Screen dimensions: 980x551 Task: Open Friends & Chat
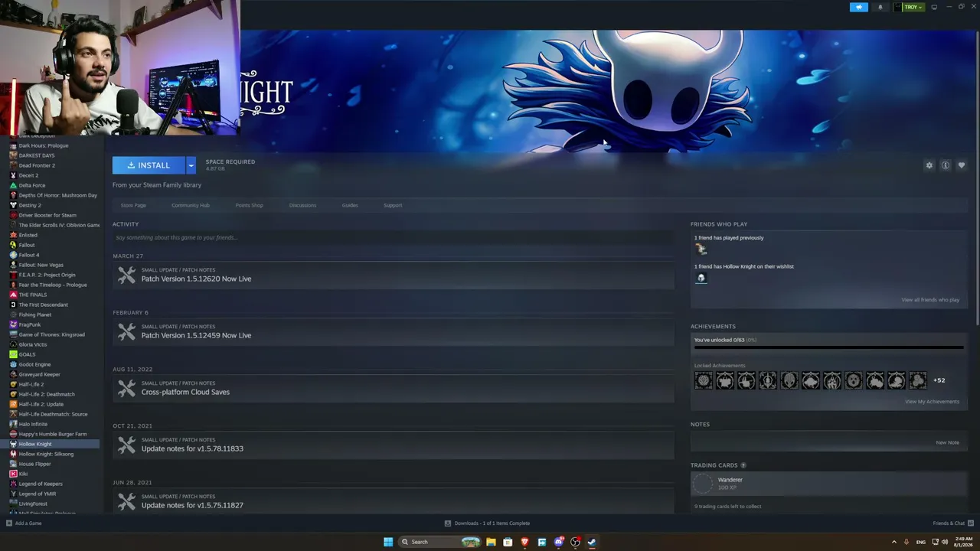pyautogui.click(x=952, y=523)
